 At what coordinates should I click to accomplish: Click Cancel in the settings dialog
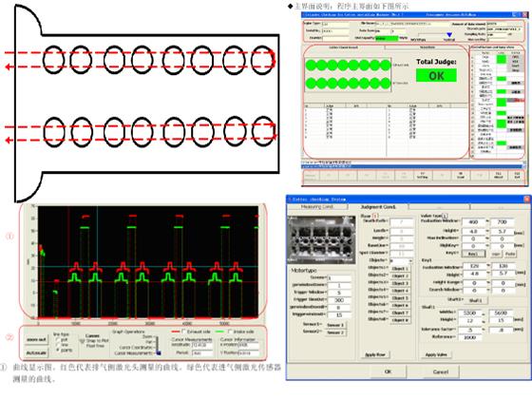tap(441, 371)
